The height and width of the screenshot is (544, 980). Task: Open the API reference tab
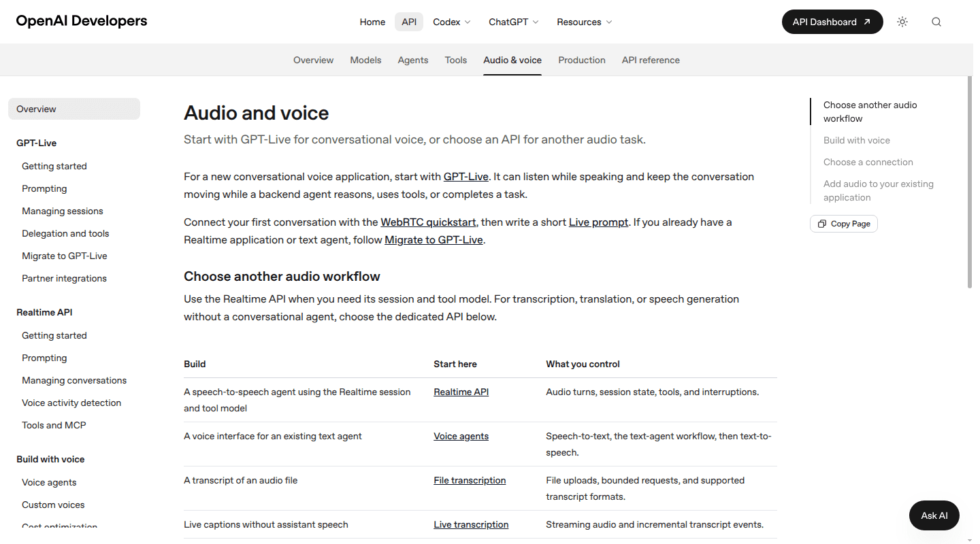coord(651,60)
